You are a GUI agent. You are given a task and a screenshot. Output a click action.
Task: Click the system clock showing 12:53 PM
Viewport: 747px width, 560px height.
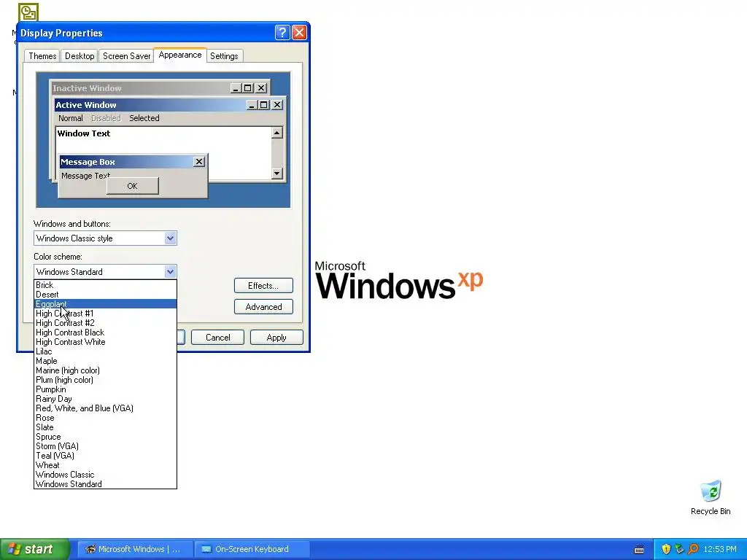[x=720, y=549]
